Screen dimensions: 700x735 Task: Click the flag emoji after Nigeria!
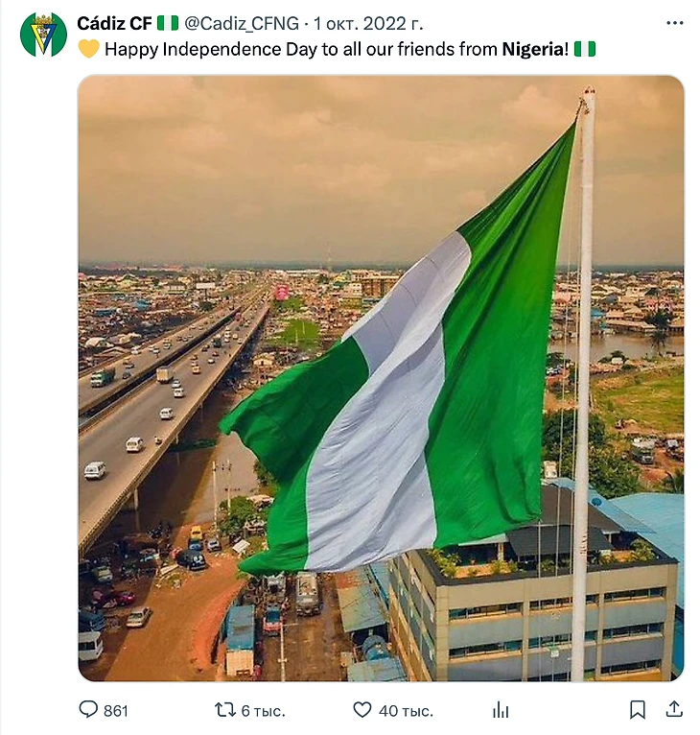click(585, 49)
